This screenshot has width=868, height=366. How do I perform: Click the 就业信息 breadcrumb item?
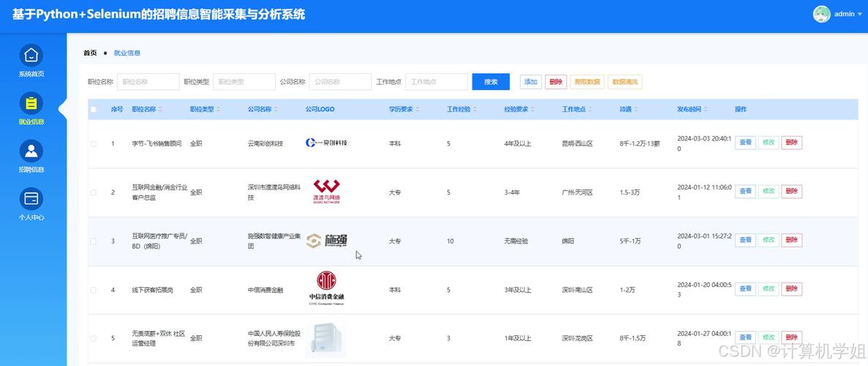(127, 53)
